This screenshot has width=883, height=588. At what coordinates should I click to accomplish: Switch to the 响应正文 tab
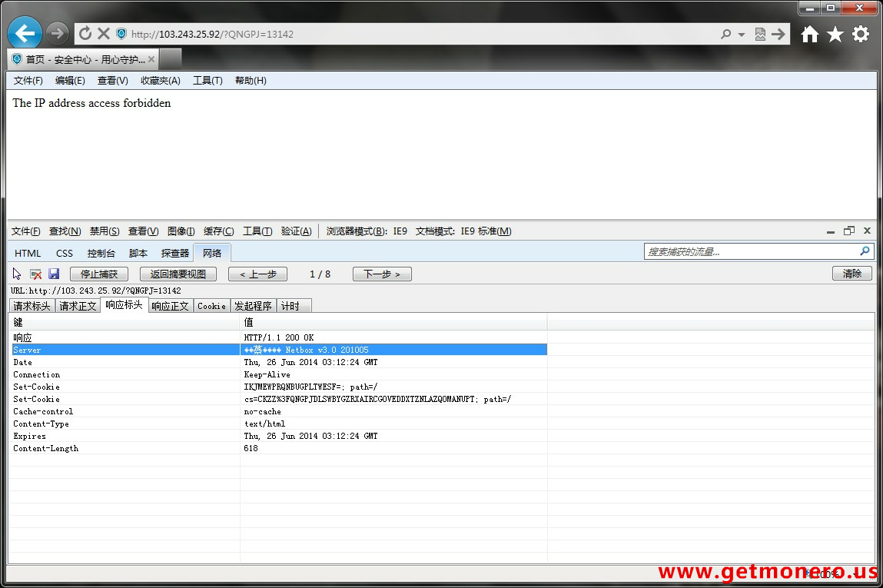[170, 306]
